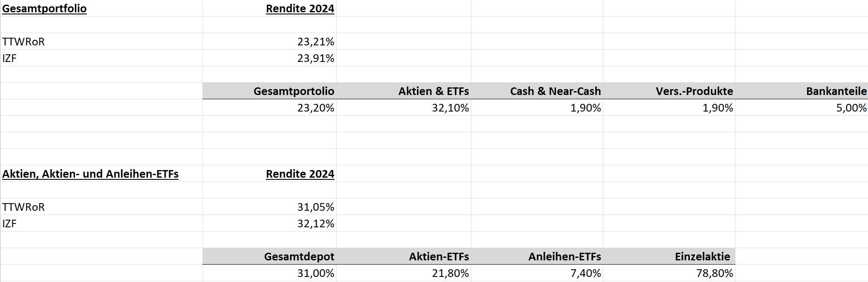
Task: Select the Bankanteile header cell
Action: click(802, 91)
